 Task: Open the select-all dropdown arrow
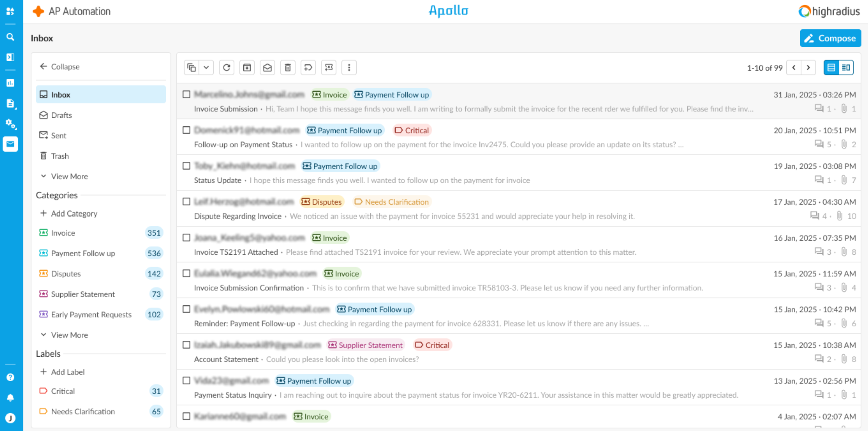coord(206,67)
